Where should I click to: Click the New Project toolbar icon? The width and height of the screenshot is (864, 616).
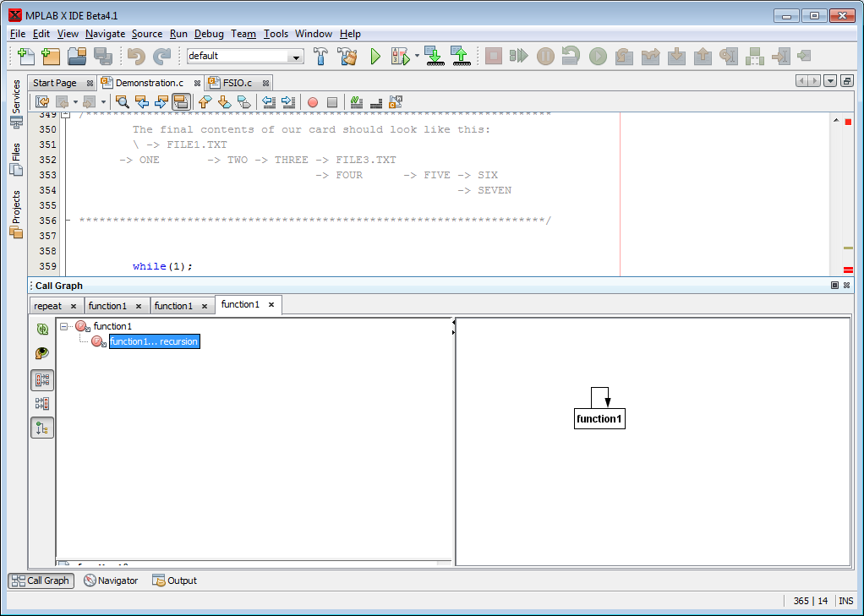[x=51, y=57]
